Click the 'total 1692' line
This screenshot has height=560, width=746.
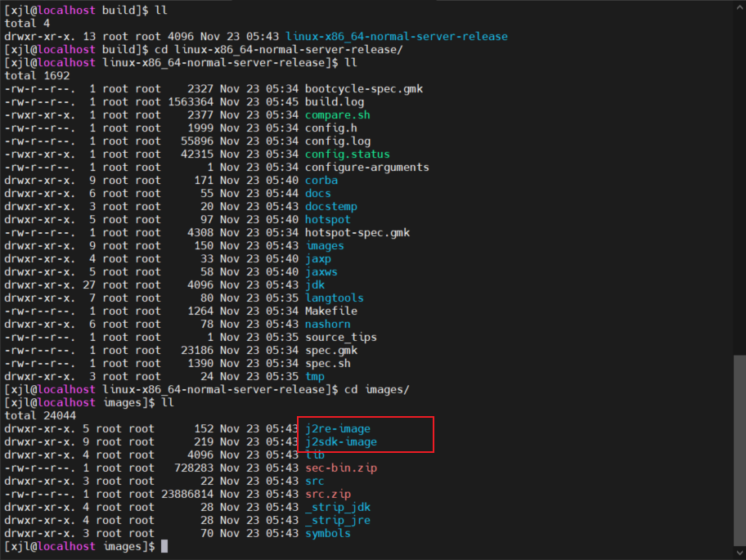click(37, 76)
